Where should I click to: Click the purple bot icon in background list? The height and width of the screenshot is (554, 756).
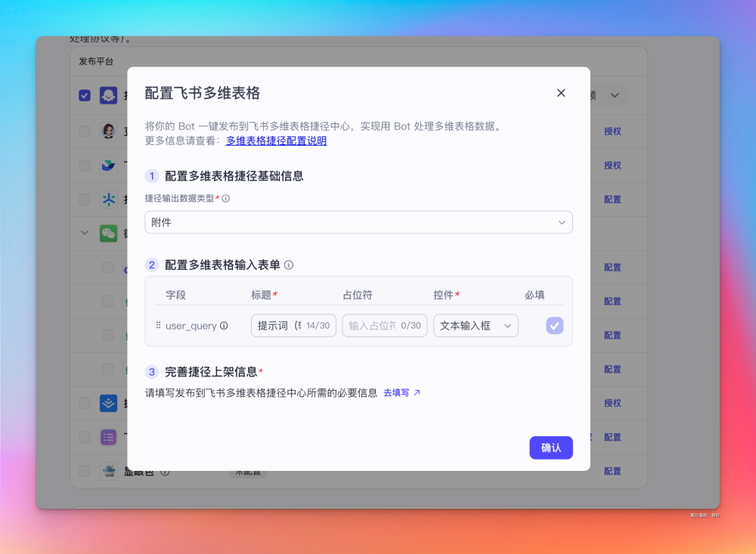[x=108, y=95]
